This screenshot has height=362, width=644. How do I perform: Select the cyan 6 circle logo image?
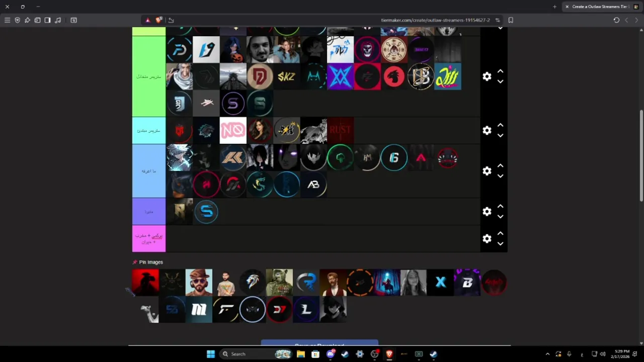pyautogui.click(x=394, y=157)
